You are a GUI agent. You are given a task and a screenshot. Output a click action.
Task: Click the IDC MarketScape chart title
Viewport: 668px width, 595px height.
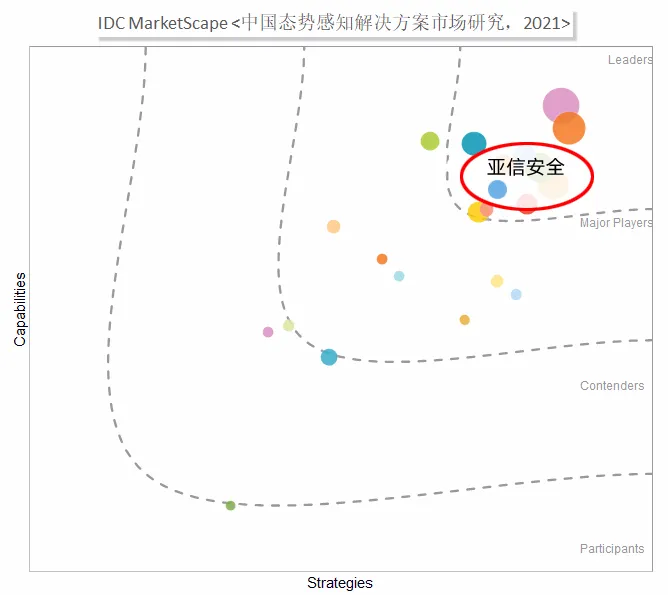click(x=335, y=23)
